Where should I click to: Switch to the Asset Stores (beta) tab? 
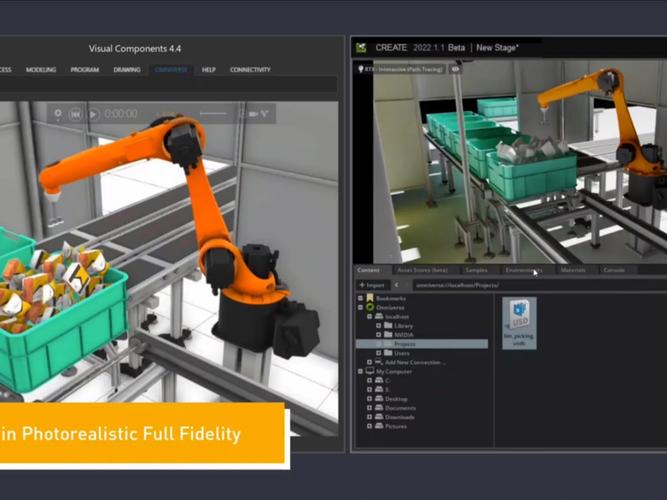pyautogui.click(x=422, y=270)
